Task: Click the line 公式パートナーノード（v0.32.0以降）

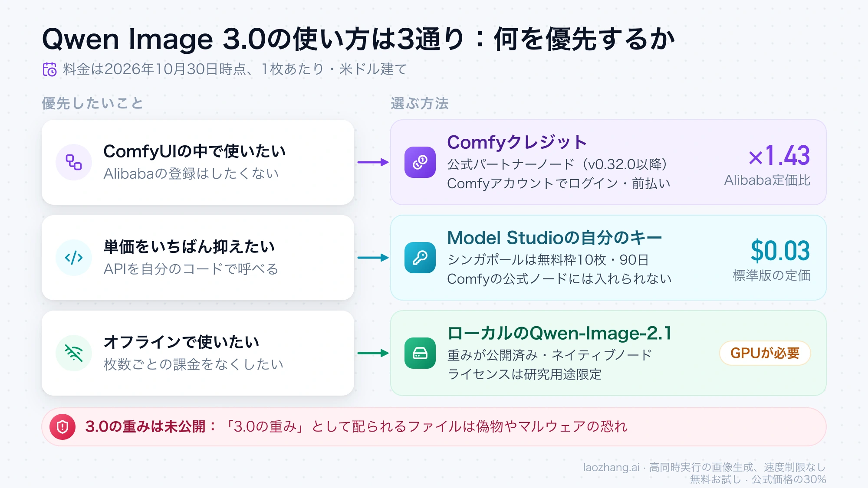Action: click(557, 164)
